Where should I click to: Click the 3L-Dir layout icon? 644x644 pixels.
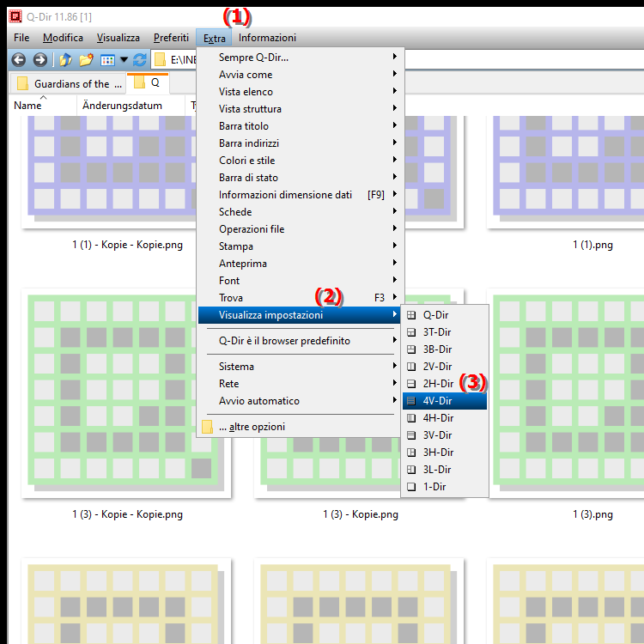click(411, 470)
